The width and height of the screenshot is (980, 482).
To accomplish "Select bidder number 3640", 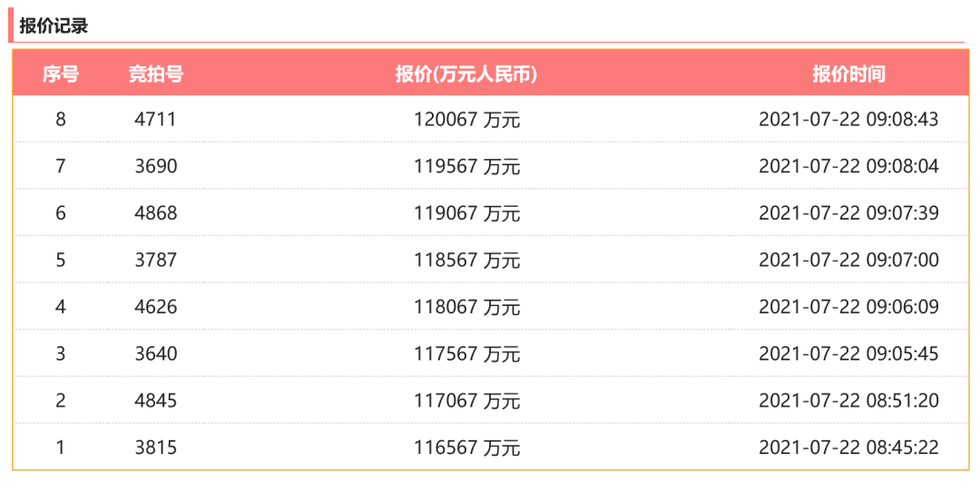I will click(155, 354).
